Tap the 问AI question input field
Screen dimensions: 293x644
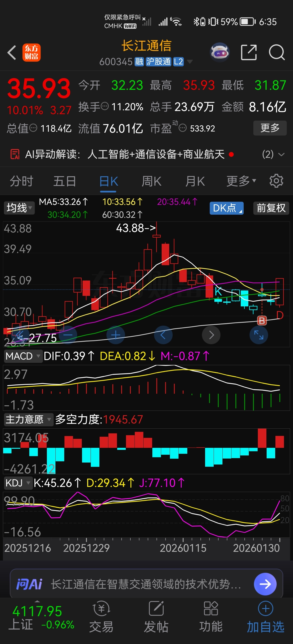click(146, 584)
